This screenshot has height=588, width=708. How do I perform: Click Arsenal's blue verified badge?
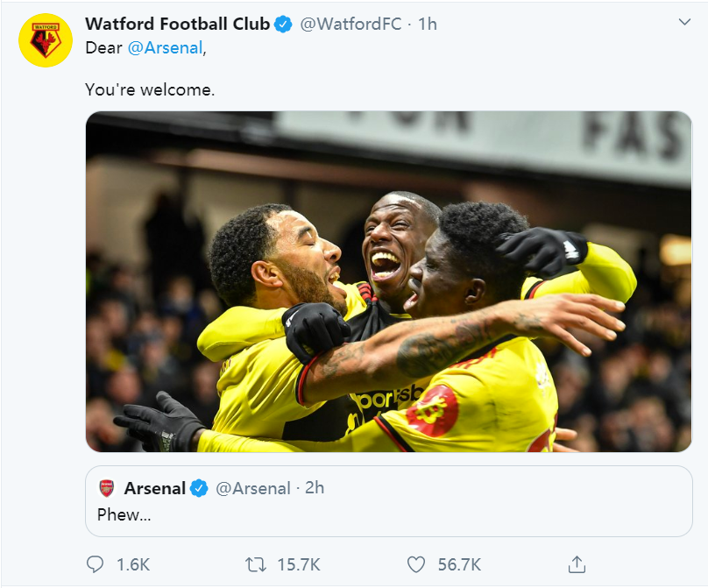[x=200, y=488]
